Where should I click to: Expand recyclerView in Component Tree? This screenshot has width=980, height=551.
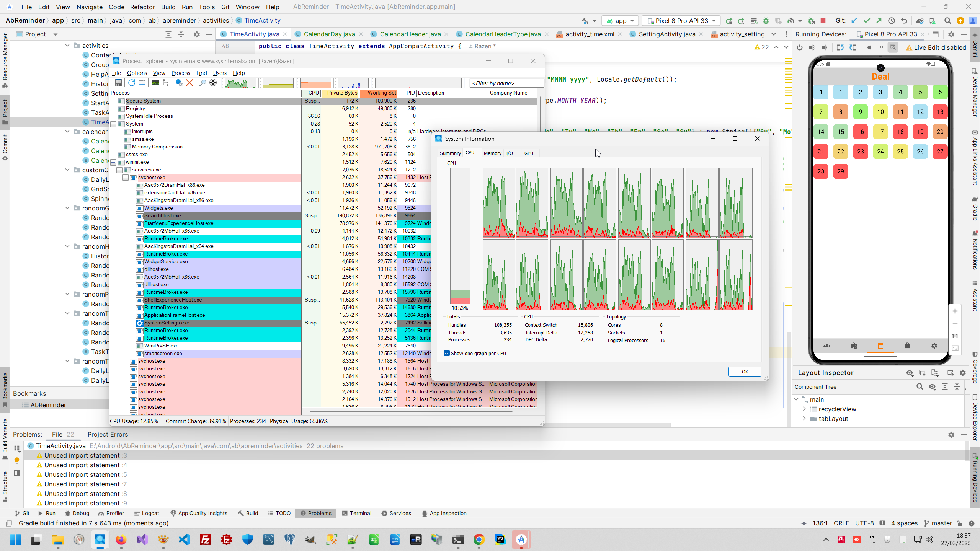point(804,409)
